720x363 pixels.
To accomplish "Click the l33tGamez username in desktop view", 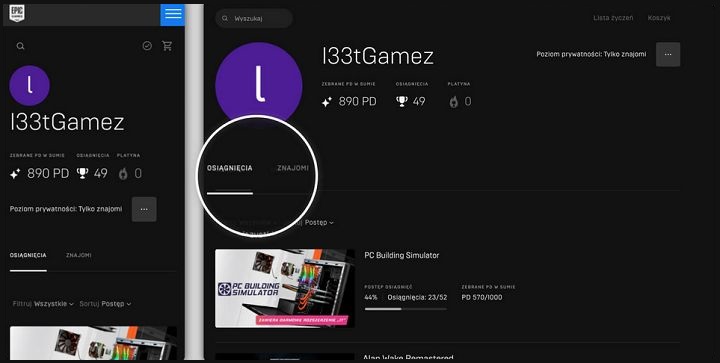I will point(378,56).
